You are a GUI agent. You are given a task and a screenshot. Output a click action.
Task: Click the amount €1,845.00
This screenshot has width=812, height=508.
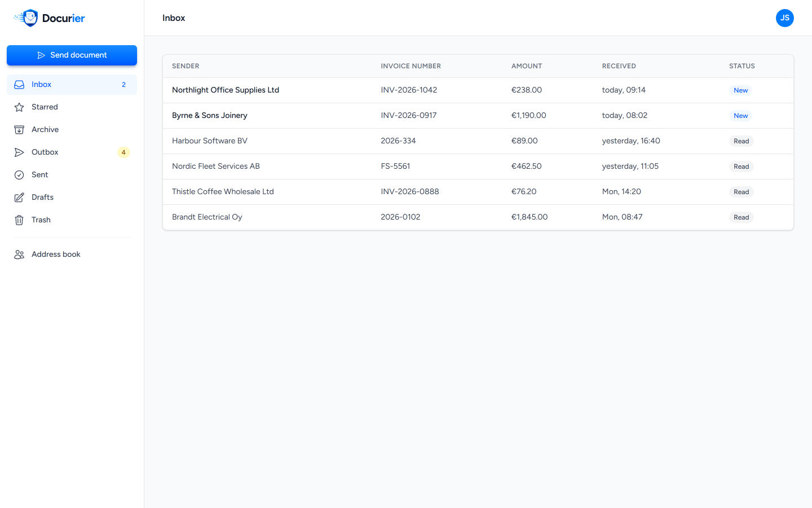point(529,217)
